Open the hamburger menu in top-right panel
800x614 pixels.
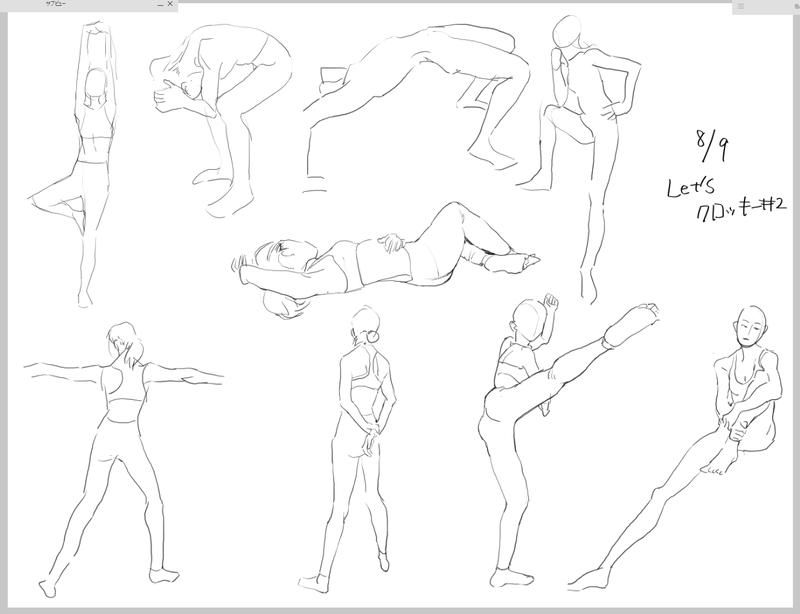point(741,6)
